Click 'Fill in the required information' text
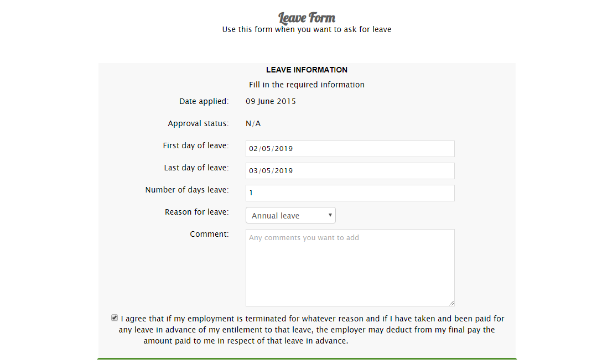 (x=307, y=85)
